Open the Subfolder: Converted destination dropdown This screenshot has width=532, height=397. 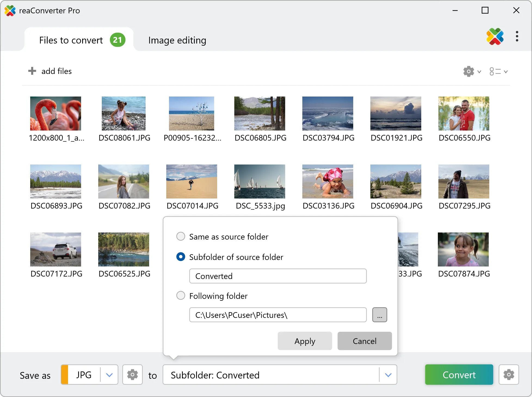(x=388, y=375)
